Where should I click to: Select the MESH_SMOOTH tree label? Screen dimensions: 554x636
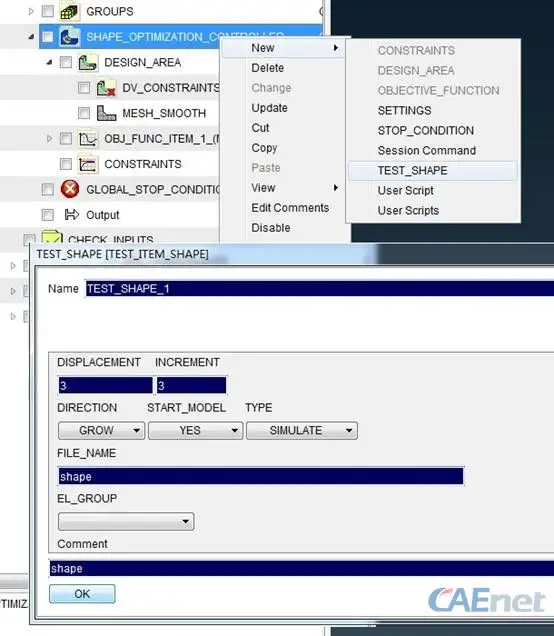coord(164,113)
